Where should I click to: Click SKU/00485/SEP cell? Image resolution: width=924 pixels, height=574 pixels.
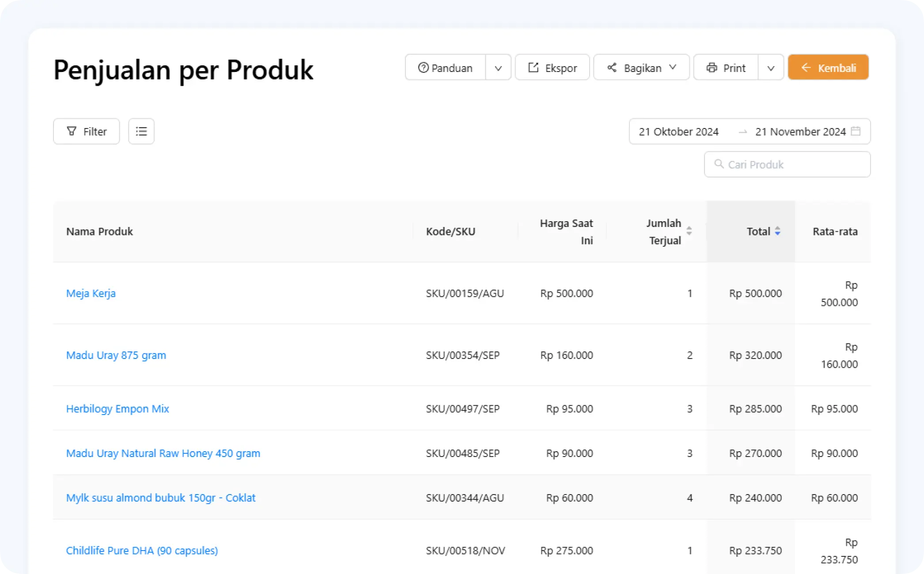[x=462, y=453]
